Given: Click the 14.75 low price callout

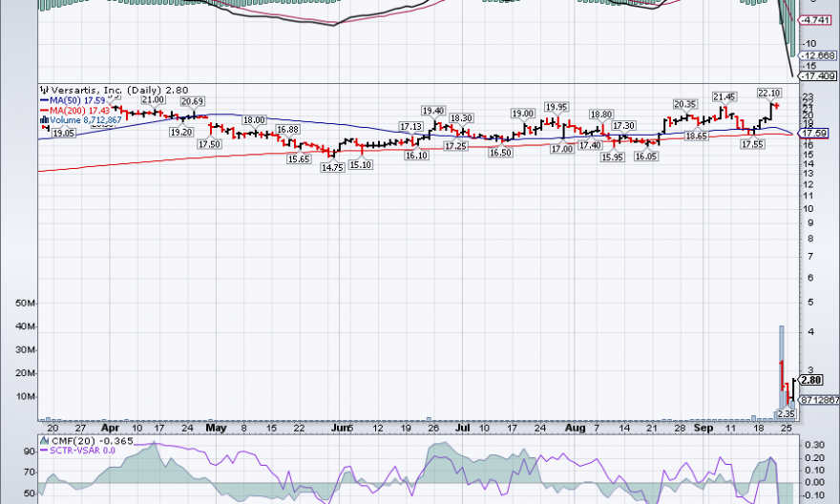Looking at the screenshot, I should click(331, 167).
